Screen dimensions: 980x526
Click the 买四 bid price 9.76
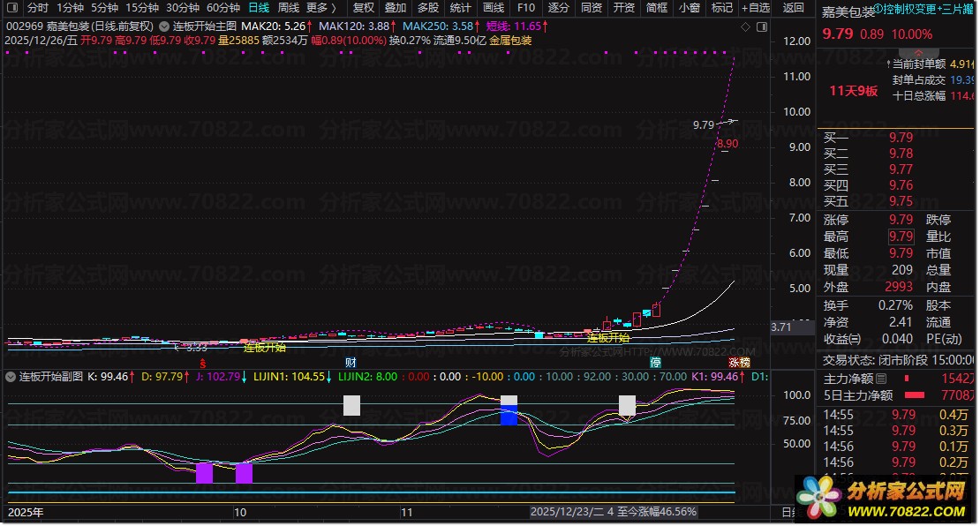click(x=901, y=185)
